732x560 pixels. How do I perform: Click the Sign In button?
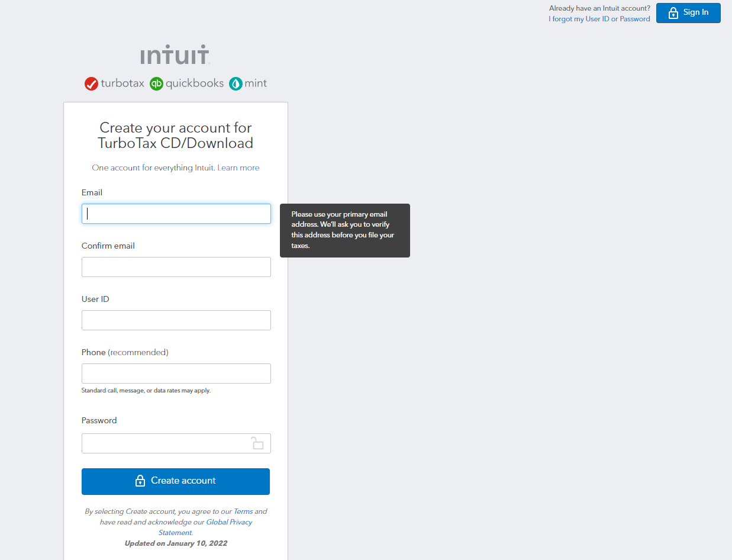(x=688, y=13)
